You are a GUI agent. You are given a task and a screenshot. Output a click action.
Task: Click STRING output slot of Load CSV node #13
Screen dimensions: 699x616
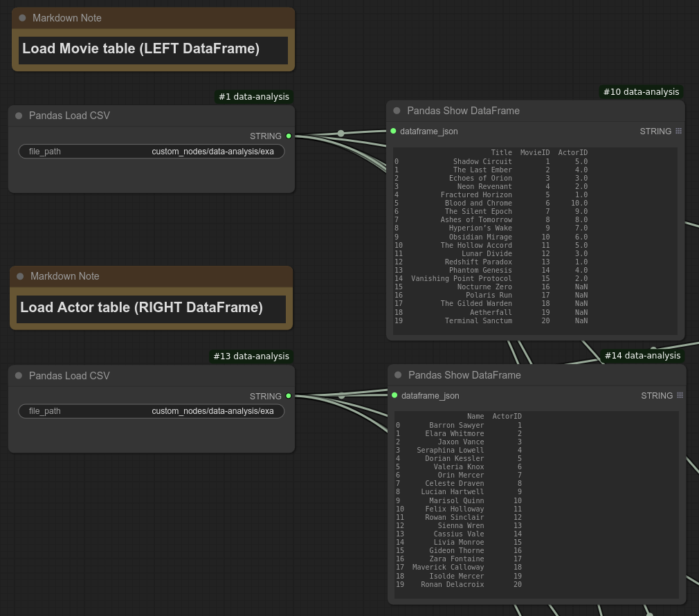coord(289,396)
